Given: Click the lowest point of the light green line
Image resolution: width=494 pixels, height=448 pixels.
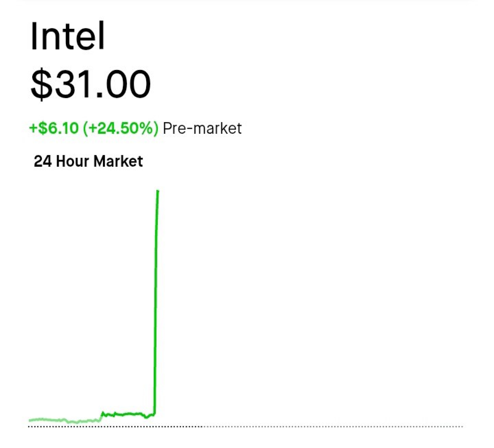Looking at the screenshot, I should 76,422.
